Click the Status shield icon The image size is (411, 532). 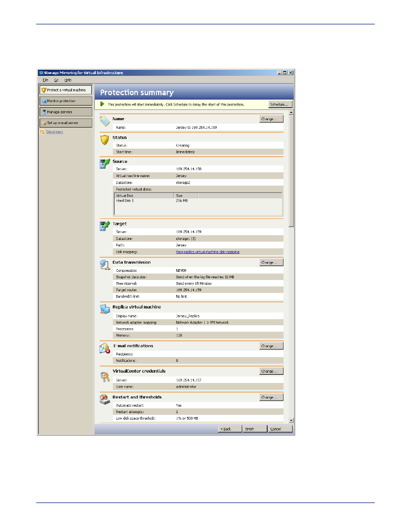click(x=105, y=140)
